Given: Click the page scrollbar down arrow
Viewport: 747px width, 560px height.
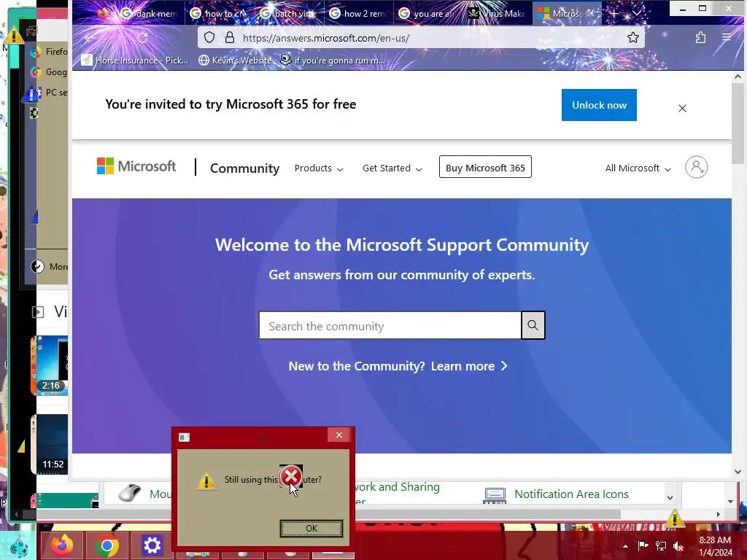Looking at the screenshot, I should pos(738,472).
